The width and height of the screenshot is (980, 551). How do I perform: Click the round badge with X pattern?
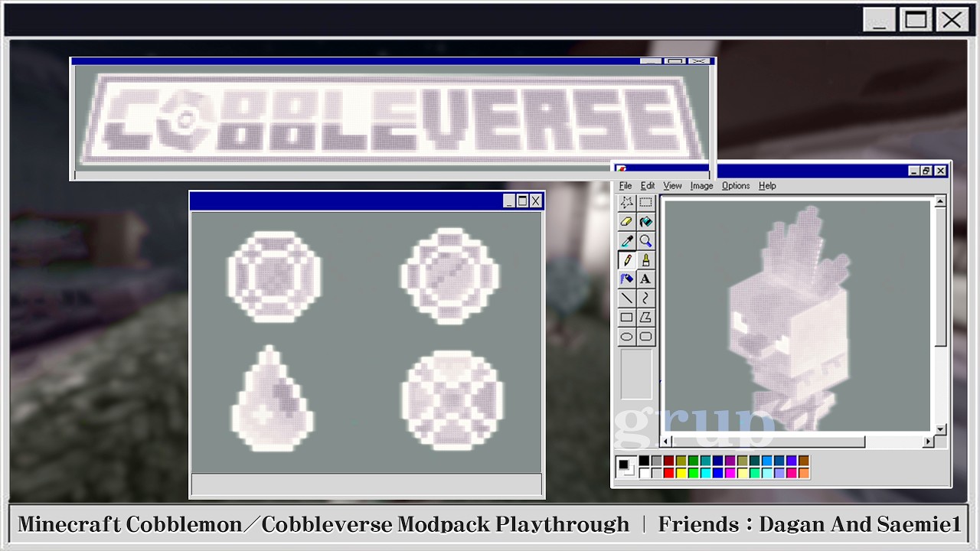(x=452, y=399)
